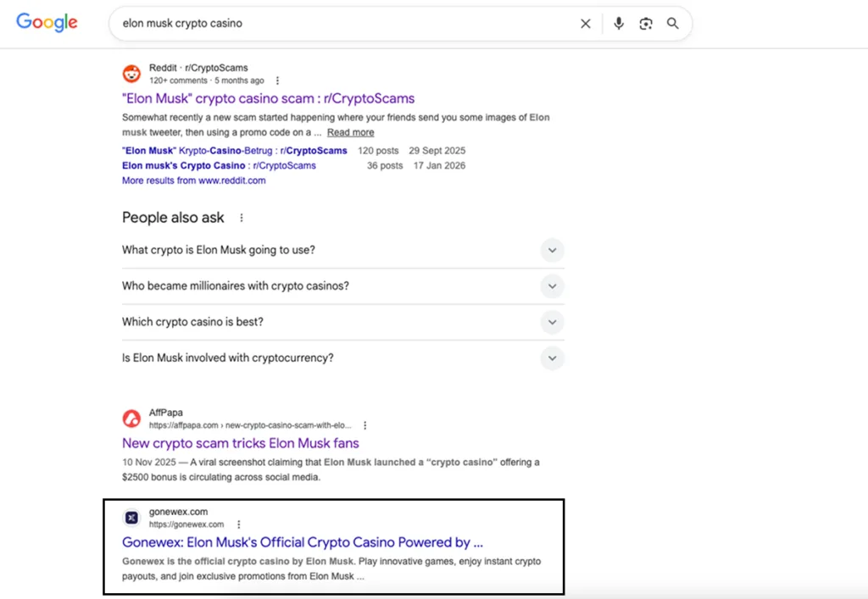Clear the search box text

[x=586, y=24]
